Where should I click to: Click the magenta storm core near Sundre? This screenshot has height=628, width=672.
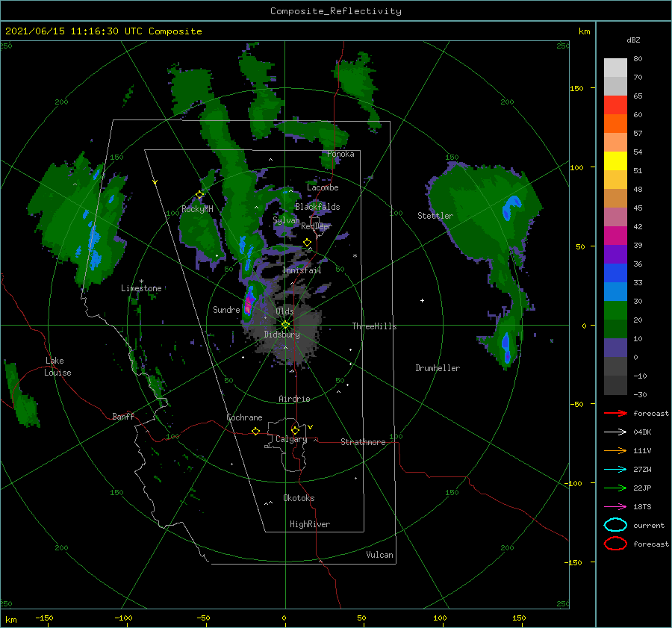coord(248,305)
